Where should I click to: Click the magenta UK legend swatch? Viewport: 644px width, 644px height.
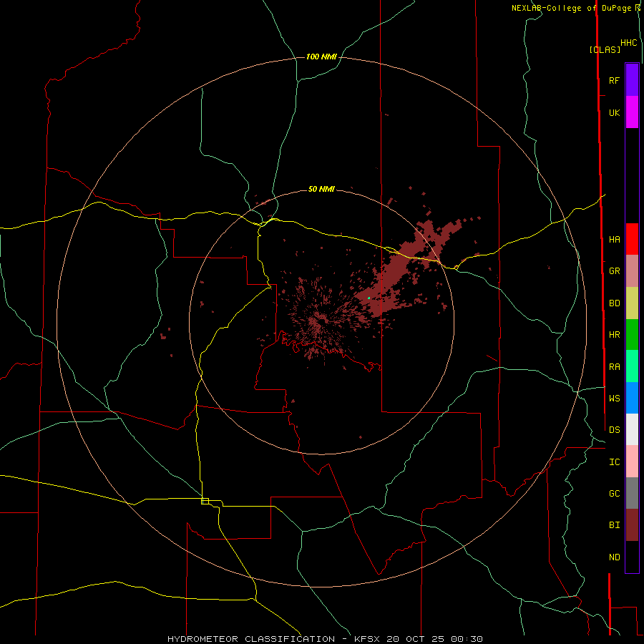[632, 112]
